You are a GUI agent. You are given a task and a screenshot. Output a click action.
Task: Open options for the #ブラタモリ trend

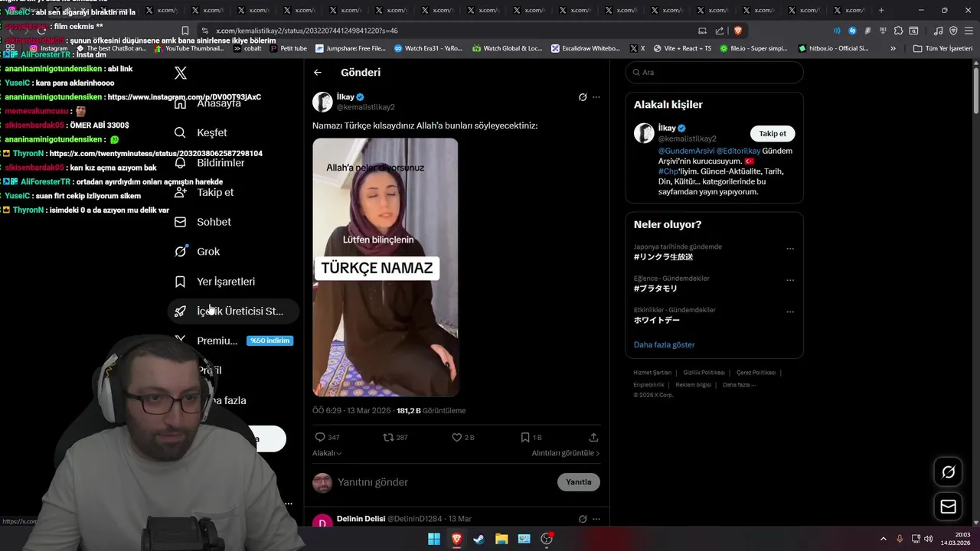tap(790, 280)
